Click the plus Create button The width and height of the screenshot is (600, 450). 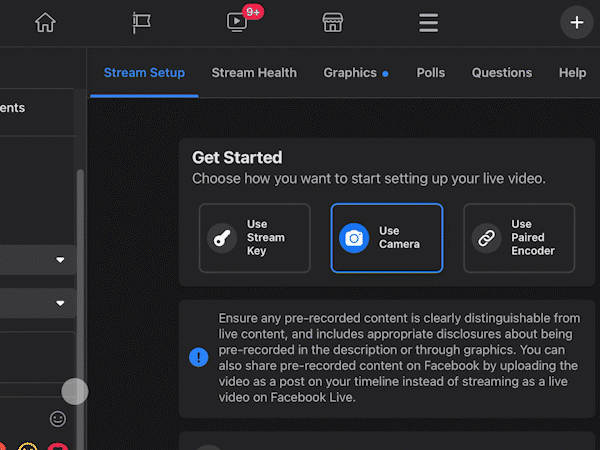tap(576, 22)
